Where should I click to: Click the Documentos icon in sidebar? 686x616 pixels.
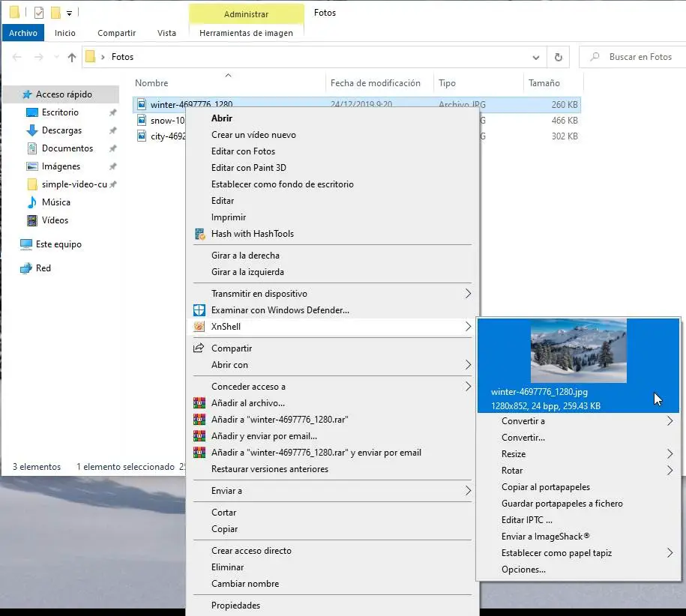point(32,148)
